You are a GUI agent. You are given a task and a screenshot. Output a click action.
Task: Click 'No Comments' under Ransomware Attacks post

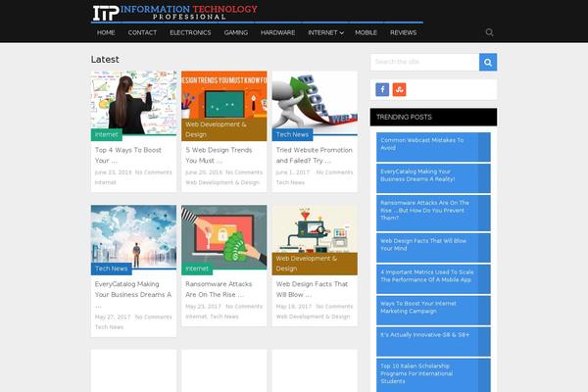pyautogui.click(x=244, y=307)
